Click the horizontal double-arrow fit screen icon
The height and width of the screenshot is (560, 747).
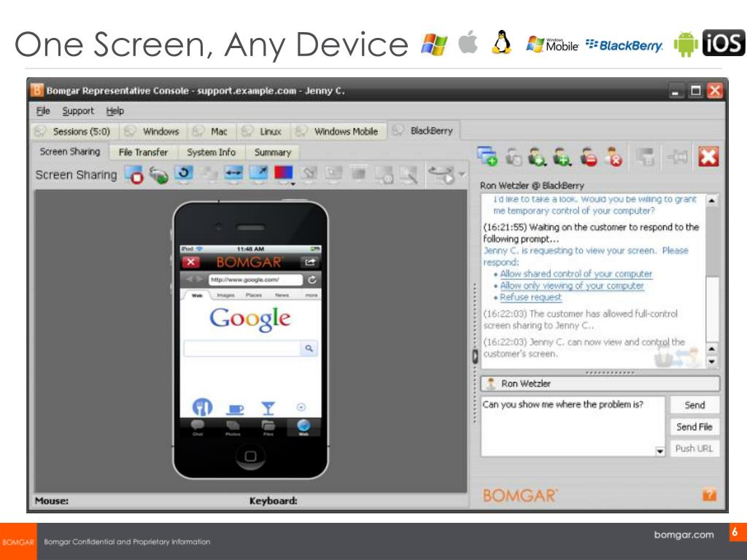[233, 174]
